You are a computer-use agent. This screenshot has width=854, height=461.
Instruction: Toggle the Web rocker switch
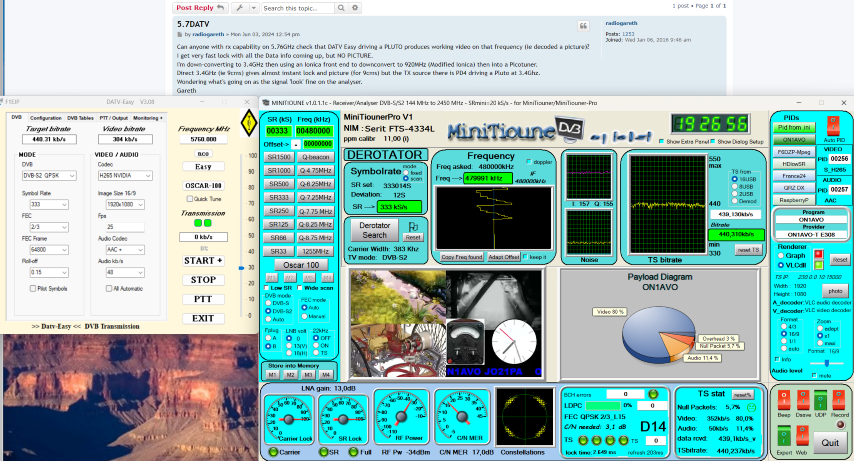point(802,437)
